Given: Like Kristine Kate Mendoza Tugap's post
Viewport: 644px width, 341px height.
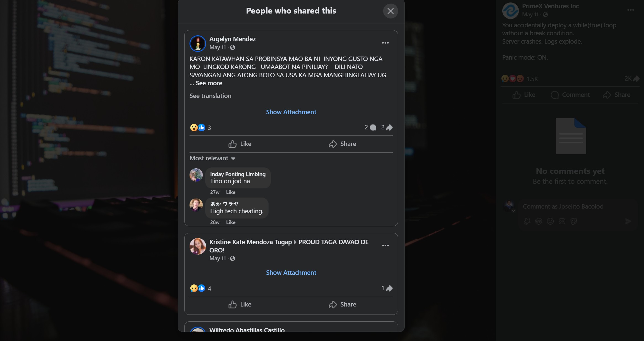Looking at the screenshot, I should pos(240,304).
